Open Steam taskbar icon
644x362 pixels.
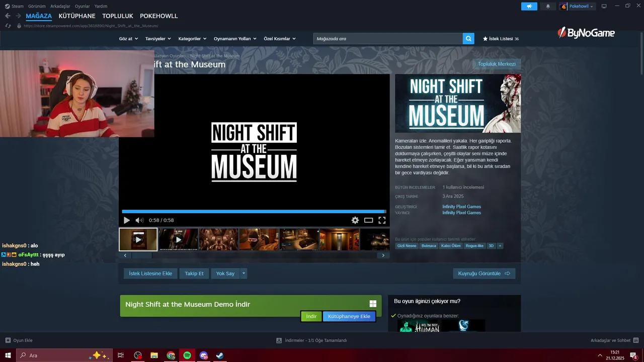point(220,355)
